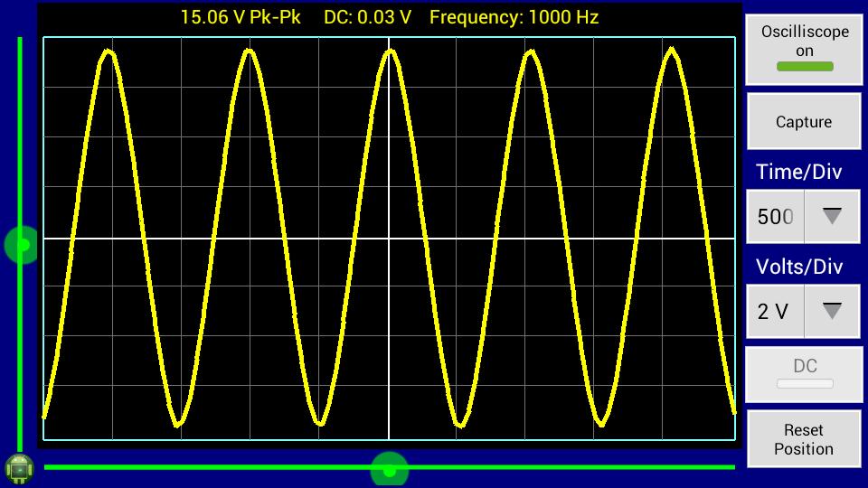The image size is (868, 488).
Task: Click the center crosshair of the scope grid
Action: (389, 239)
